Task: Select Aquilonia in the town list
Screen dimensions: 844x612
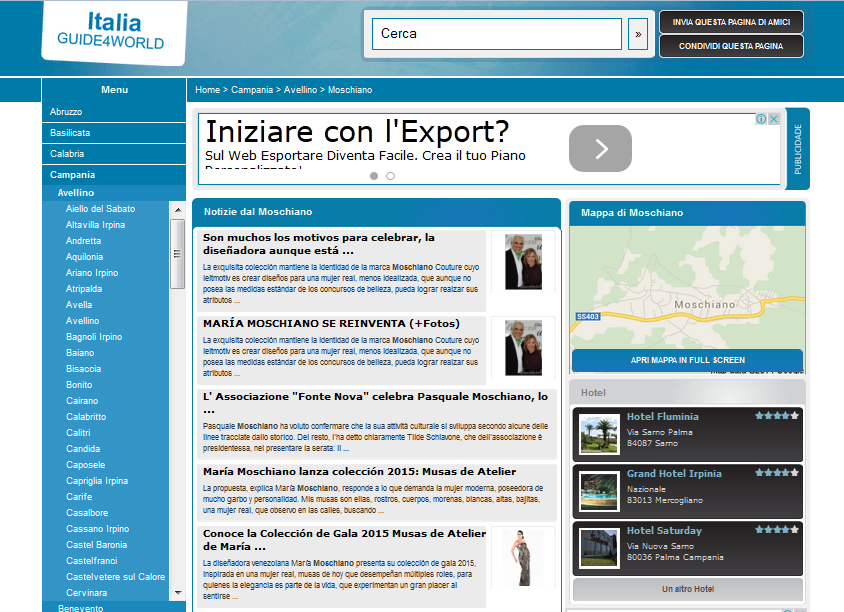Action: tap(85, 257)
